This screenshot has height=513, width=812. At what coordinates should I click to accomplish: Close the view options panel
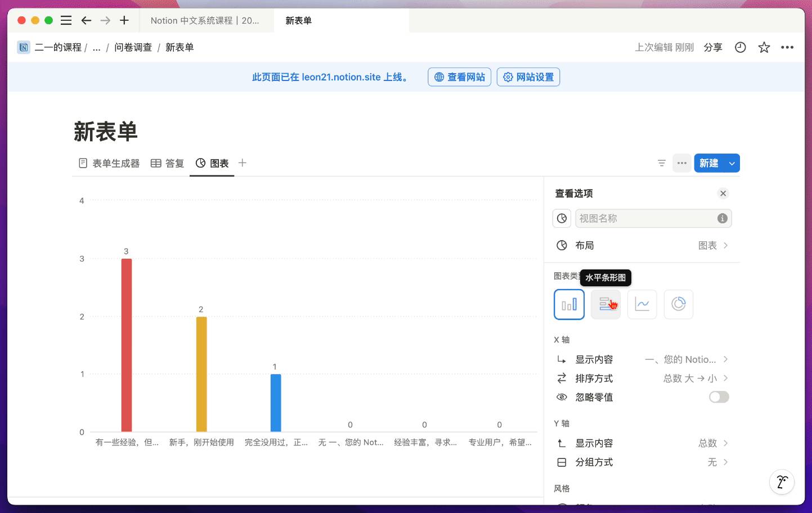[723, 193]
